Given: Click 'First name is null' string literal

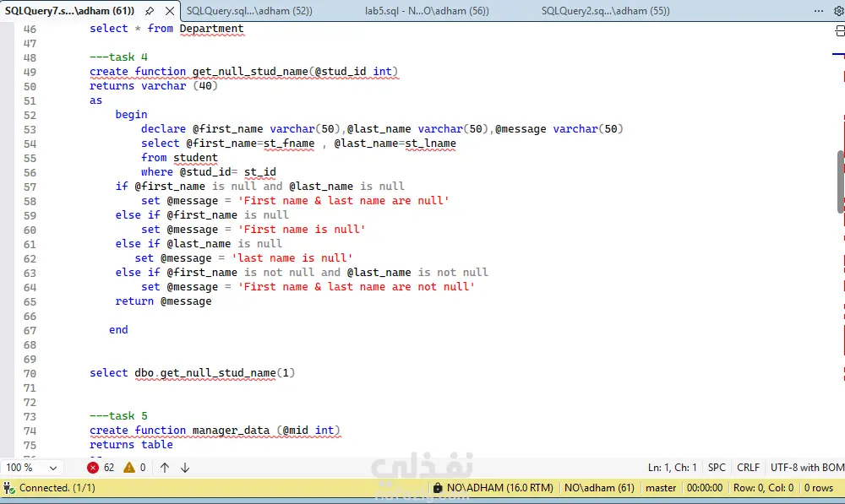Looking at the screenshot, I should (x=302, y=230).
